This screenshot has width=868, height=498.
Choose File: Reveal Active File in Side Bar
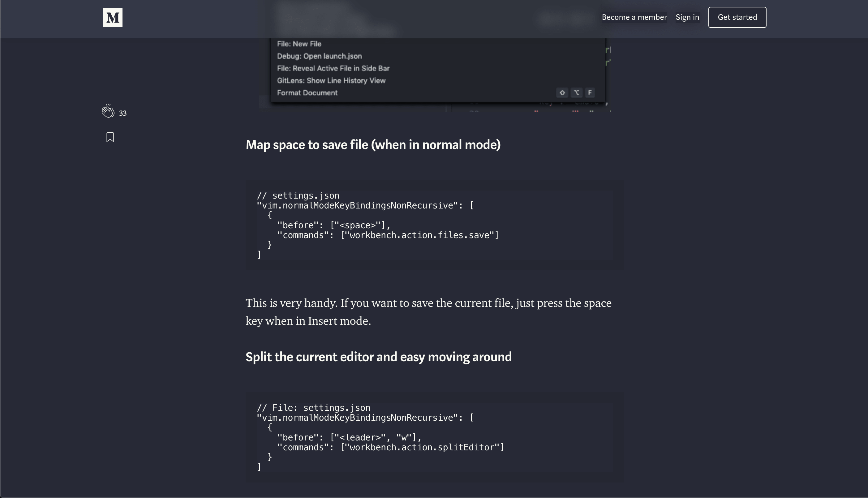coord(333,68)
